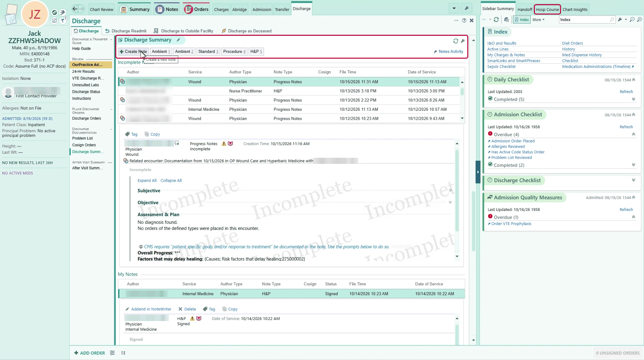
Task: Open Discharge as Deceased option
Action: tap(247, 31)
